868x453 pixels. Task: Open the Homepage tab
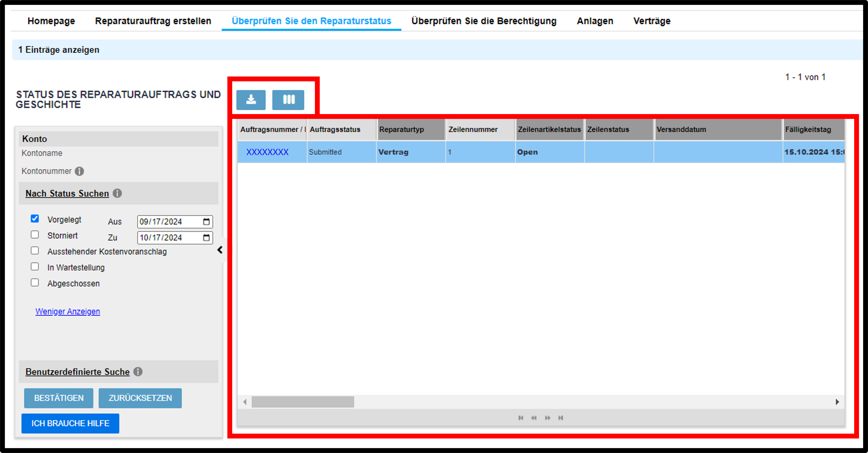(x=51, y=21)
